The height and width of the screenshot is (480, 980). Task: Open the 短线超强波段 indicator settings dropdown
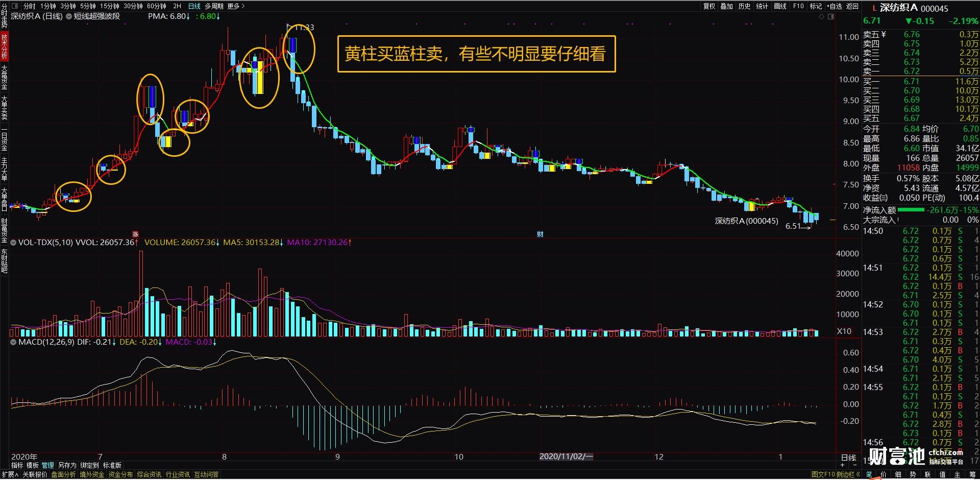point(68,16)
